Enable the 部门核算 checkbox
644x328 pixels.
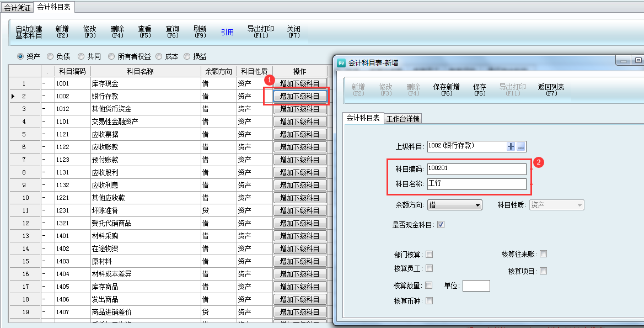429,255
